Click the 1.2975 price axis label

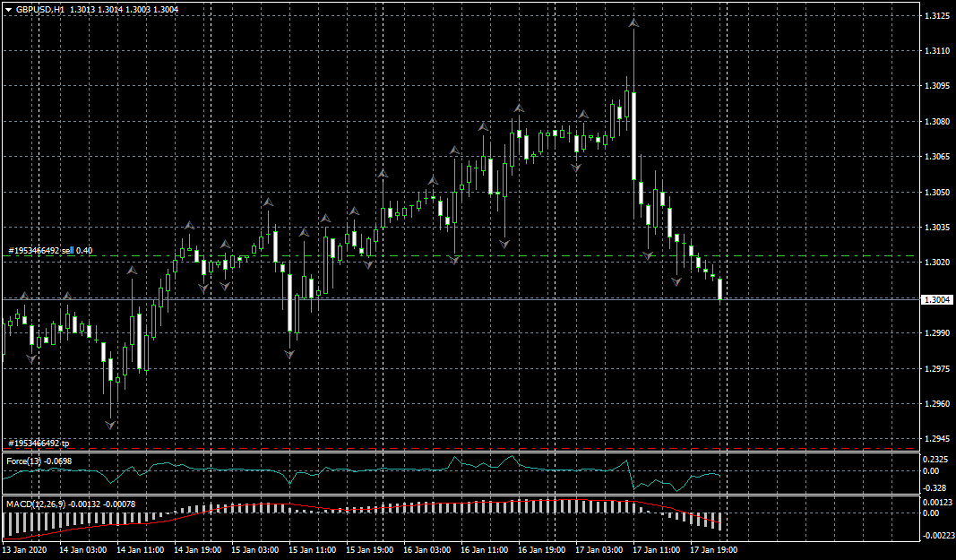click(936, 368)
